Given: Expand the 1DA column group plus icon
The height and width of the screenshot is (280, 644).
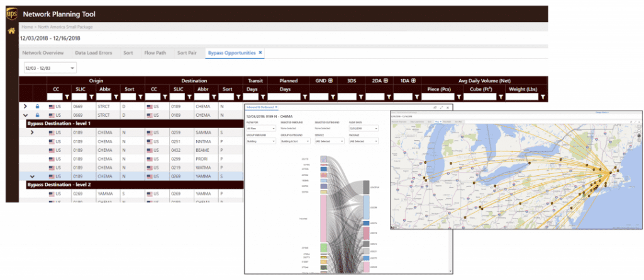Looking at the screenshot, I should [413, 81].
